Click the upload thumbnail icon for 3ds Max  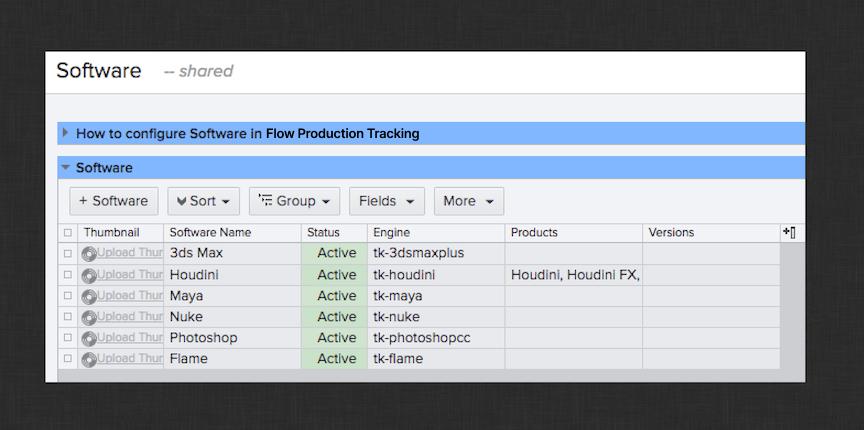[89, 254]
